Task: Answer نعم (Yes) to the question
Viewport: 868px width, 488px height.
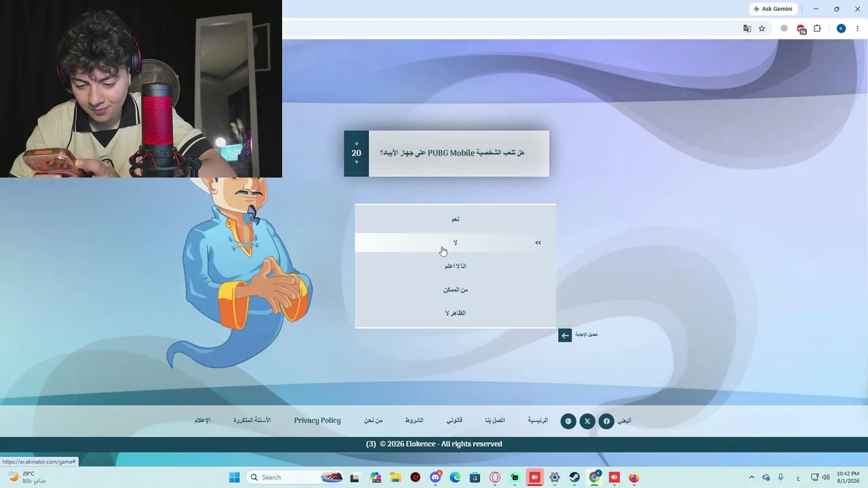Action: click(455, 219)
